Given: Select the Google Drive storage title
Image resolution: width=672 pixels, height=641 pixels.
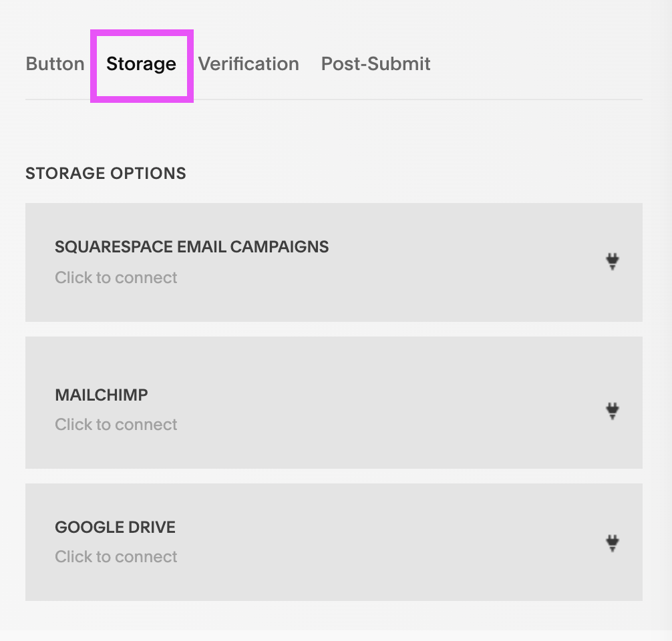Looking at the screenshot, I should [x=115, y=527].
